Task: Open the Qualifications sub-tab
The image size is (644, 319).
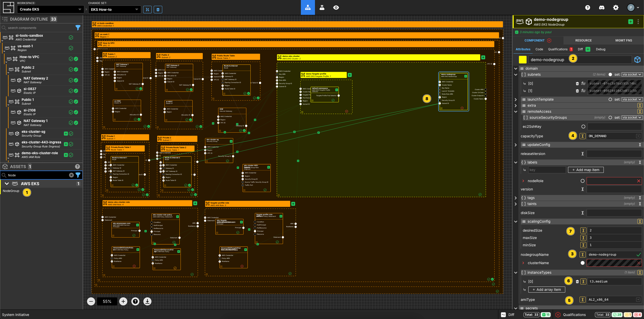Action: point(558,49)
